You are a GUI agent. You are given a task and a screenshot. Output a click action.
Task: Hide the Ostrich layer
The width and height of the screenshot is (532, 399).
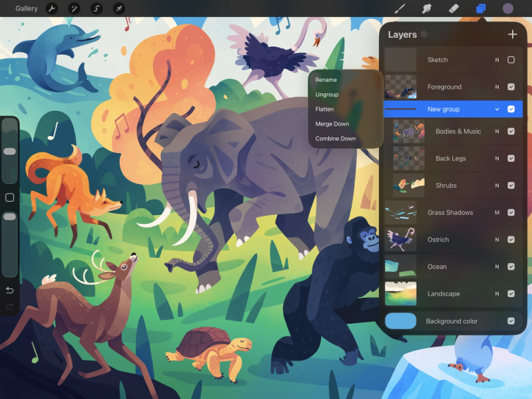click(x=511, y=239)
